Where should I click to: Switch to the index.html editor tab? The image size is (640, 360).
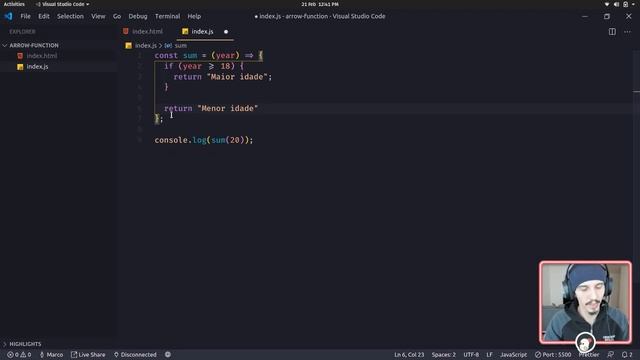[x=147, y=31]
